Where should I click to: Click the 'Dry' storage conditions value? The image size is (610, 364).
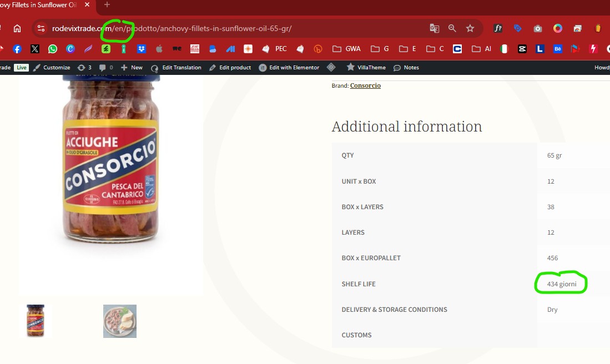pyautogui.click(x=552, y=310)
